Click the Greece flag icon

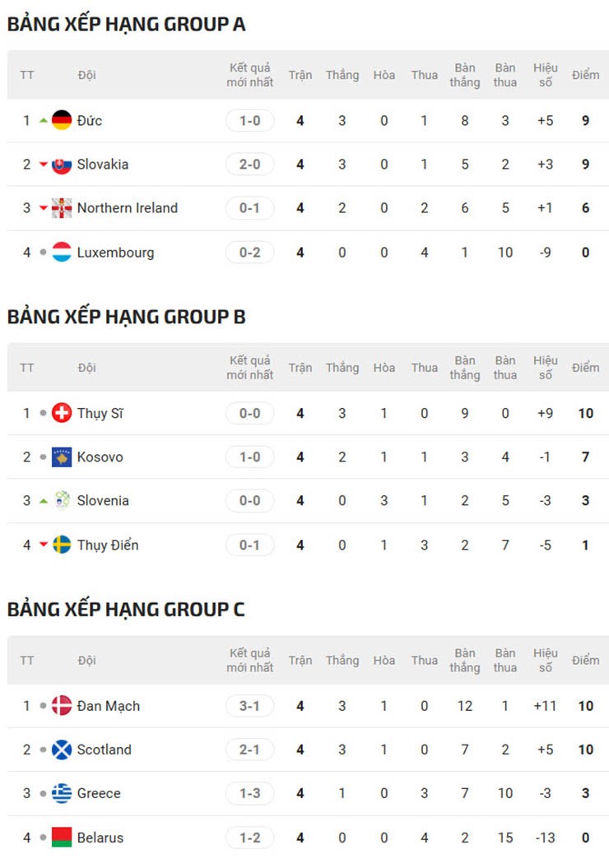click(62, 793)
